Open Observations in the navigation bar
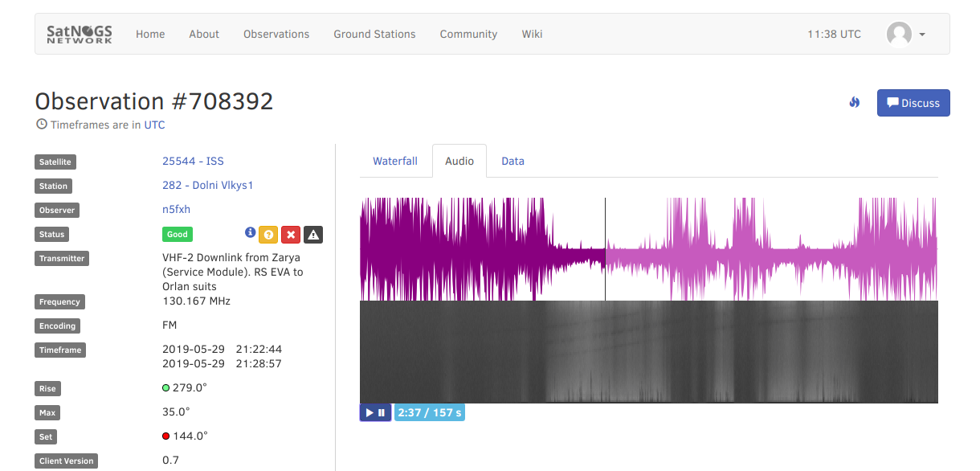 [276, 34]
